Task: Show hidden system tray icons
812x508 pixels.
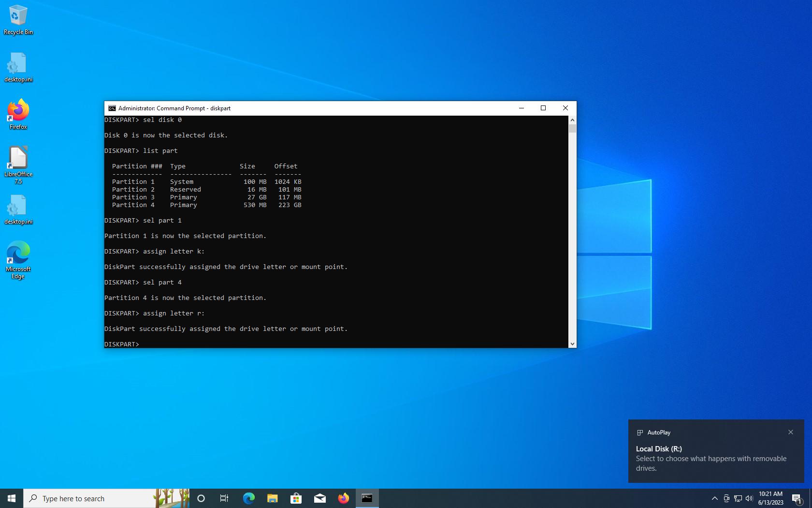Action: click(x=714, y=498)
